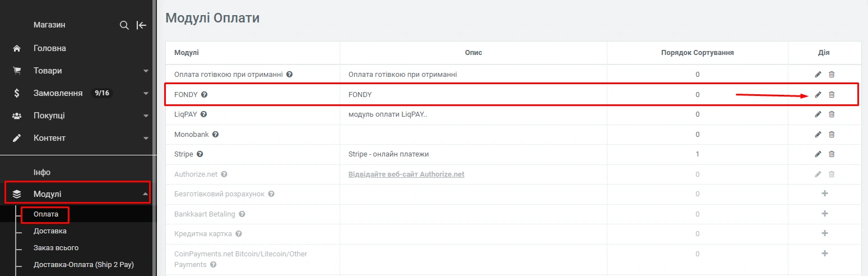Screen dimensions: 868x276
Task: Collapse the sidebar with the arrow icon
Action: [141, 25]
